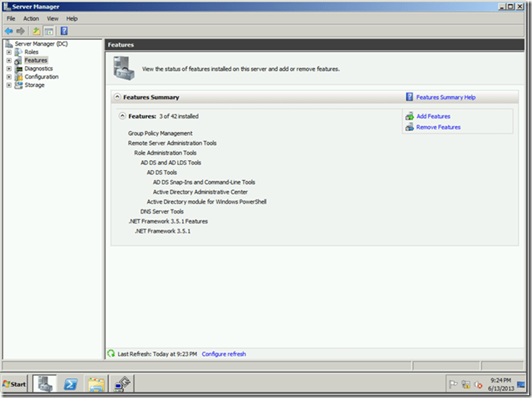This screenshot has height=398, width=532.
Task: Open PowerShell from the taskbar
Action: coord(71,384)
